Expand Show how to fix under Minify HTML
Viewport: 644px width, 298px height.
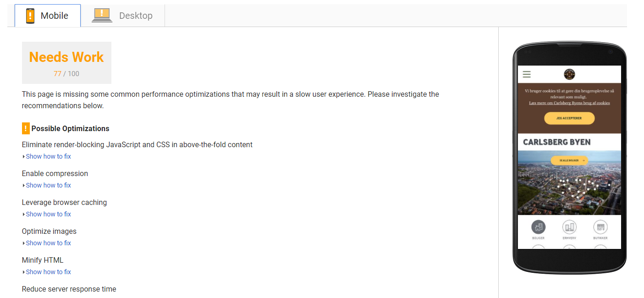pyautogui.click(x=48, y=272)
